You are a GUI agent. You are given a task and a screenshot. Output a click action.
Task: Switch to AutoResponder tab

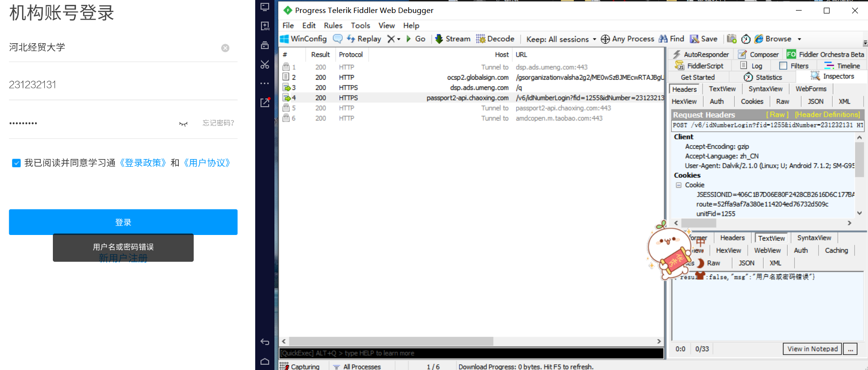(701, 55)
